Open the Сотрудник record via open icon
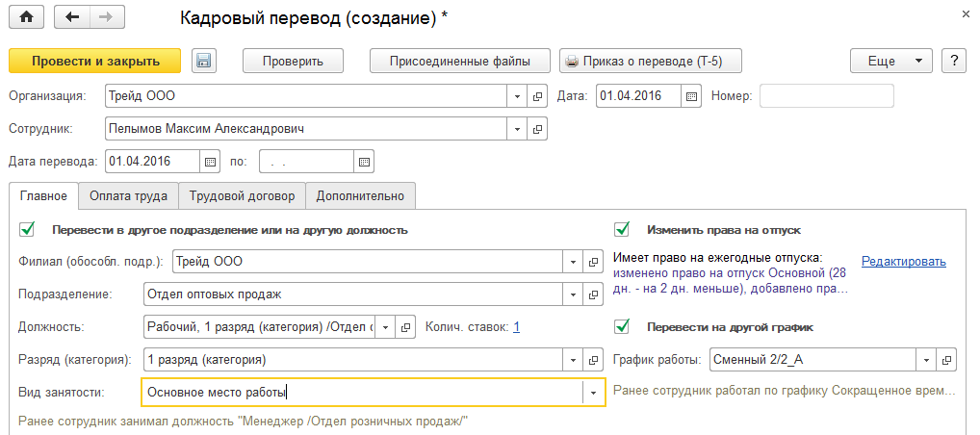This screenshot has width=980, height=435. [538, 128]
